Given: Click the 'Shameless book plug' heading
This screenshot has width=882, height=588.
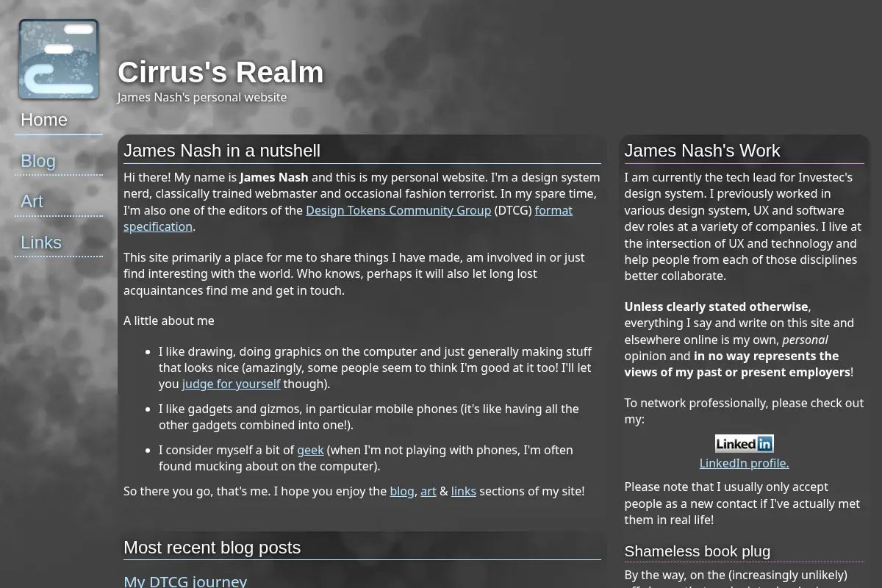Looking at the screenshot, I should tap(698, 551).
